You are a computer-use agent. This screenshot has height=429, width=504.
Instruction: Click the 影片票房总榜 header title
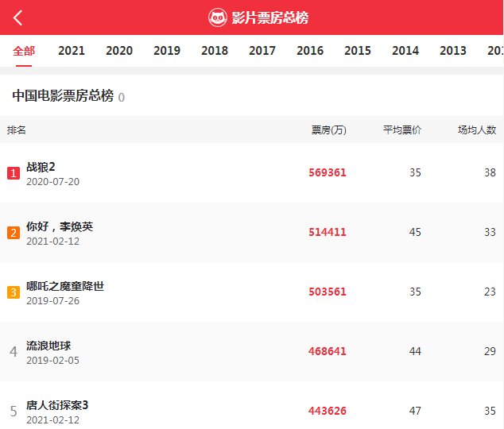270,17
